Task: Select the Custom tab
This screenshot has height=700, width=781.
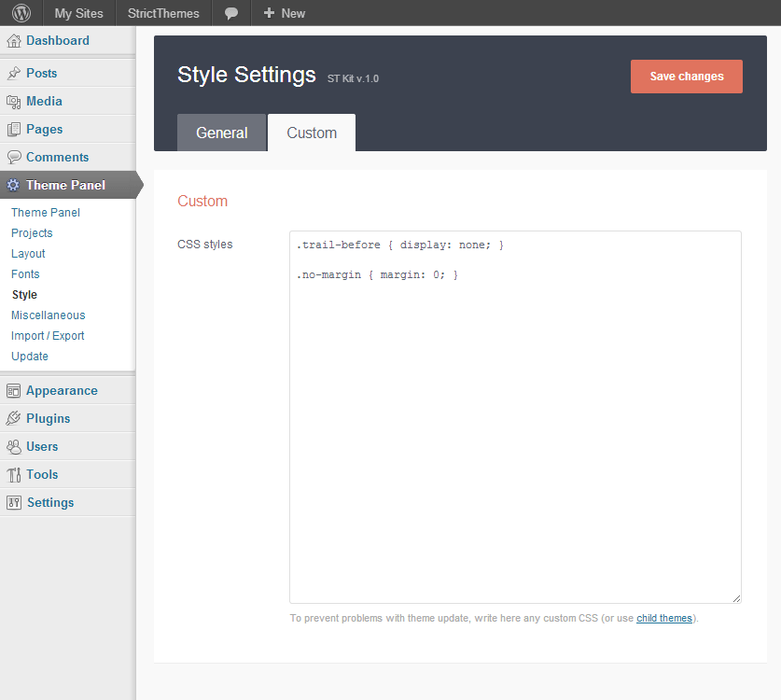Action: coord(312,133)
